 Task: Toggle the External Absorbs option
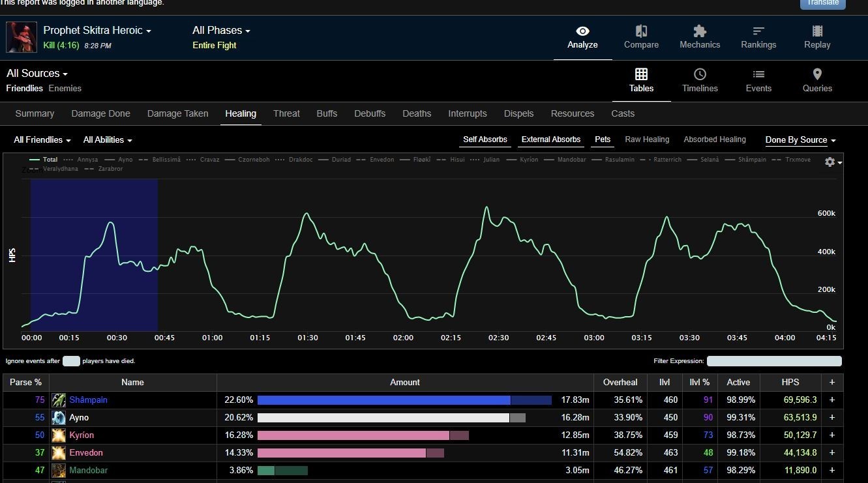click(x=551, y=139)
